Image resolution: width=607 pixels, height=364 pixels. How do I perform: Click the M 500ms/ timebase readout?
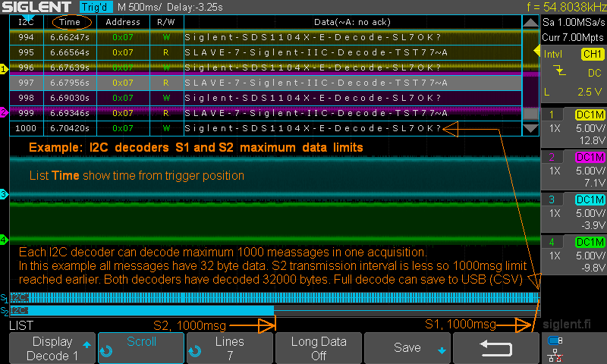[x=140, y=7]
